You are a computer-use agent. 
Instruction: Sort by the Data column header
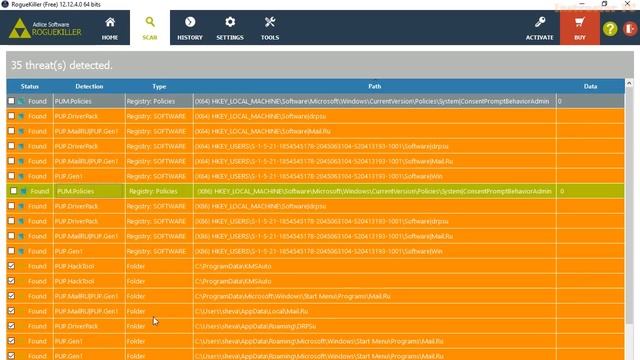[x=590, y=87]
